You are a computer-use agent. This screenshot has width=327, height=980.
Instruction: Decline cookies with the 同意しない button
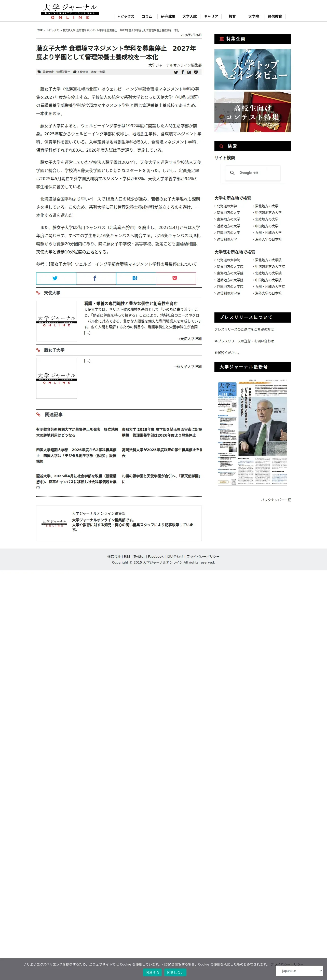(x=175, y=972)
